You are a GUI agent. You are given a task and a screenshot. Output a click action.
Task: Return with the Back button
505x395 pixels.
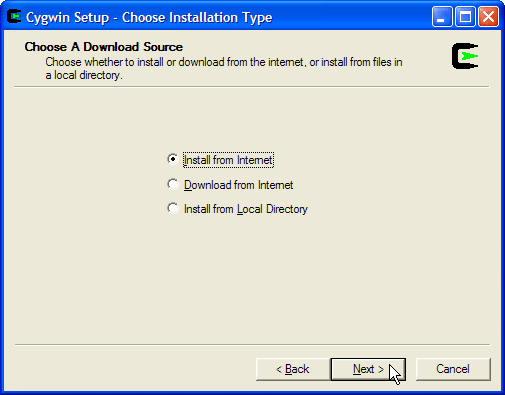293,369
